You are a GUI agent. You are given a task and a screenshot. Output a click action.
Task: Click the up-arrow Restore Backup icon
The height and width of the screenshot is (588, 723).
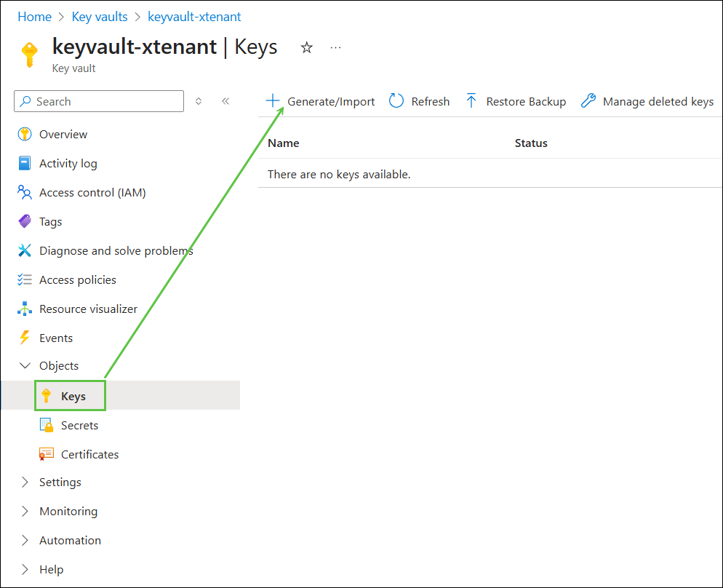[471, 100]
